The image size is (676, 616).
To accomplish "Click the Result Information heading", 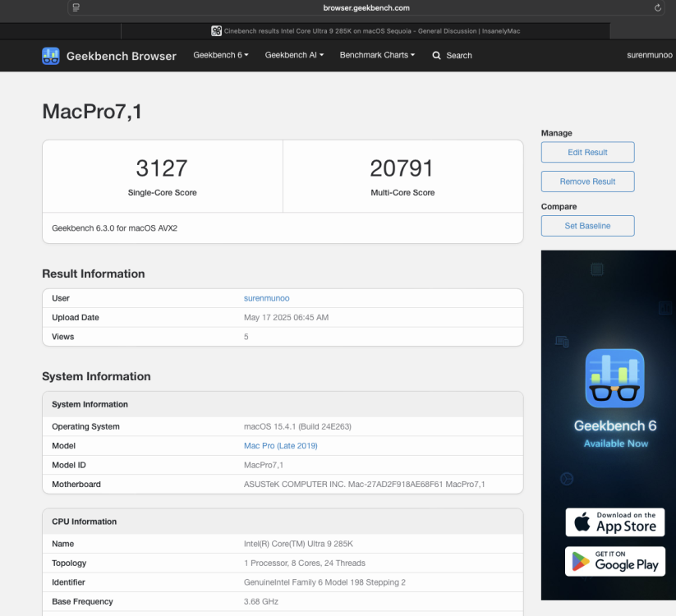I will pos(94,274).
